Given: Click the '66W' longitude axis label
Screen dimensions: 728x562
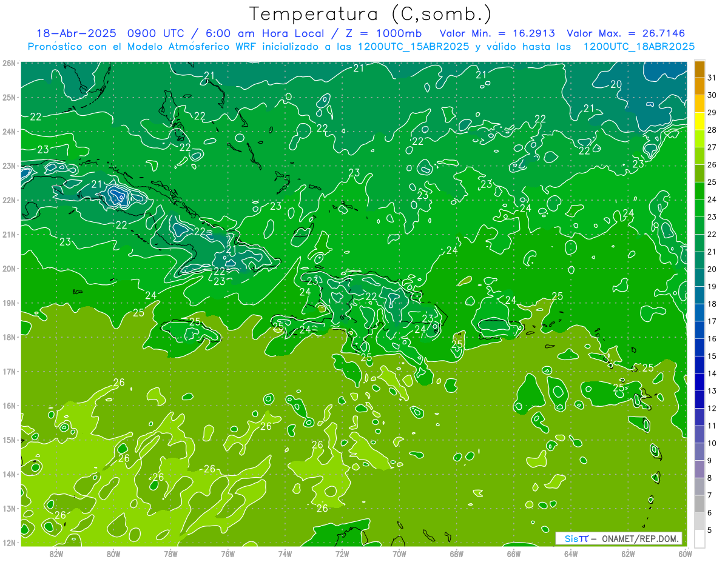Looking at the screenshot, I should coord(513,553).
